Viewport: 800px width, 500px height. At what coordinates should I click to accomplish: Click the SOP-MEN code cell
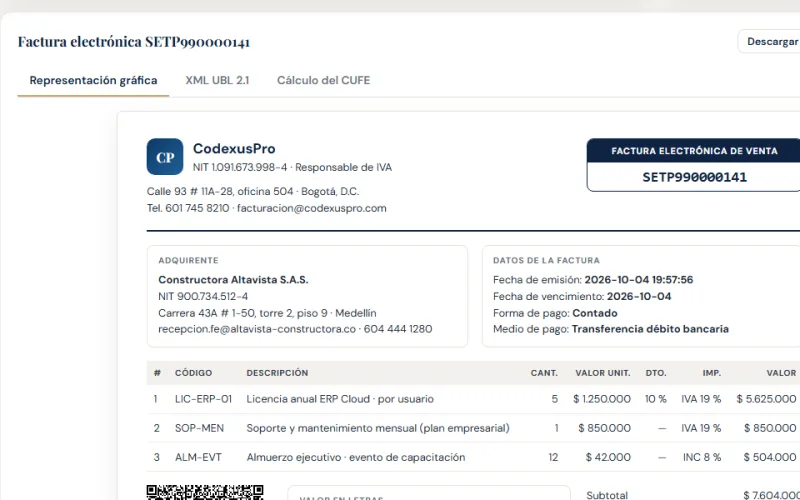click(199, 428)
